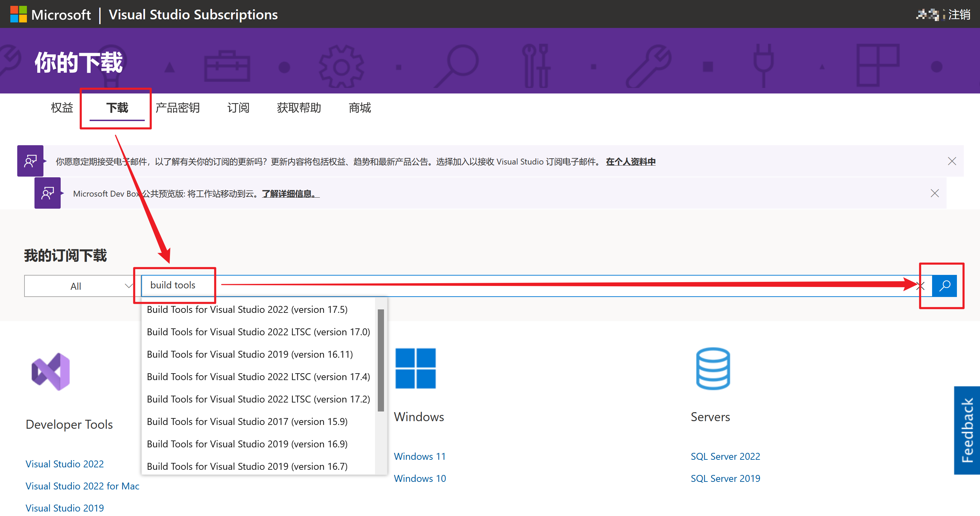Click the Windows logo icon
Image resolution: width=980 pixels, height=516 pixels.
[415, 368]
